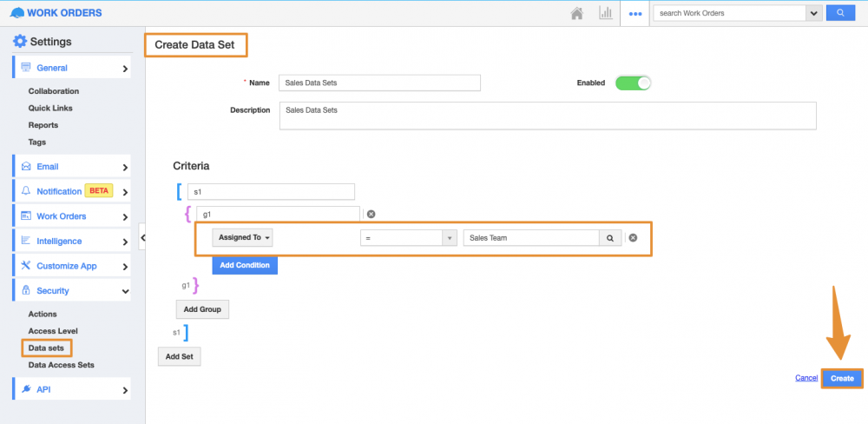Click the Name input field
Viewport: 868px width, 424px height.
coord(379,83)
